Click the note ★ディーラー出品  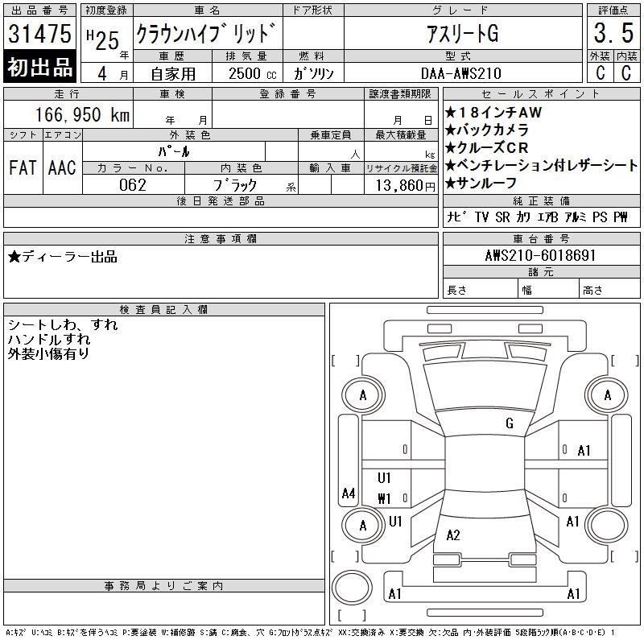63,257
